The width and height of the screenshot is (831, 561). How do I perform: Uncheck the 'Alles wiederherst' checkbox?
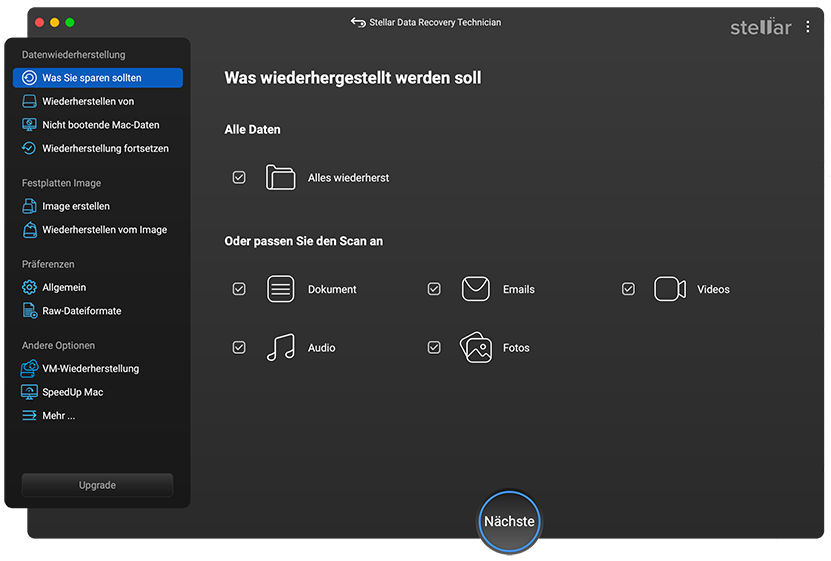[x=239, y=177]
